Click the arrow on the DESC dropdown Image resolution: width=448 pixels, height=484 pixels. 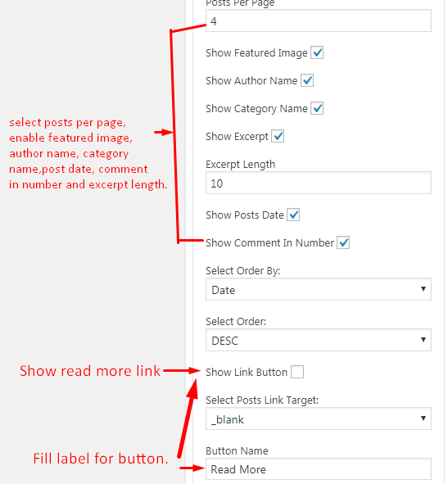(x=423, y=340)
